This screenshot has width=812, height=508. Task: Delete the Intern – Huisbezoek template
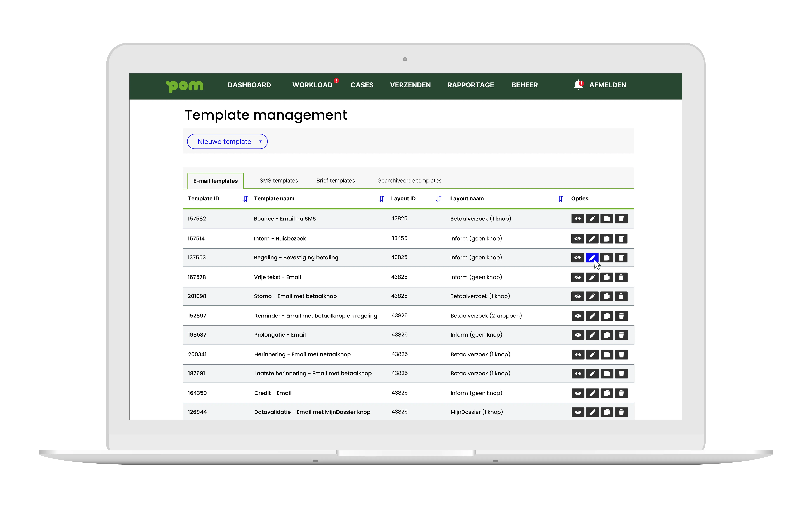(621, 239)
